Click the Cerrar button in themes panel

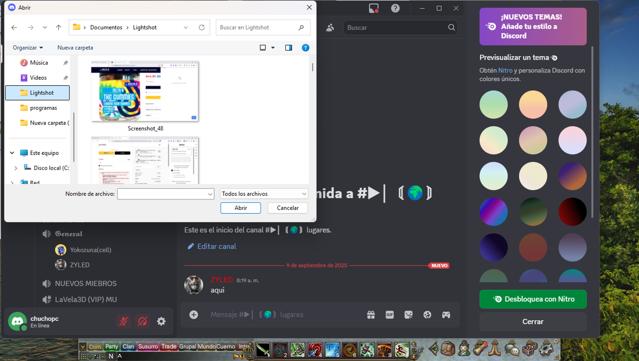533,321
